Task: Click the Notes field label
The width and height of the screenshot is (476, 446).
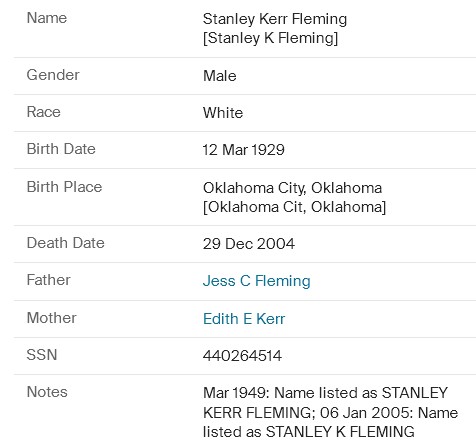Action: pos(47,392)
